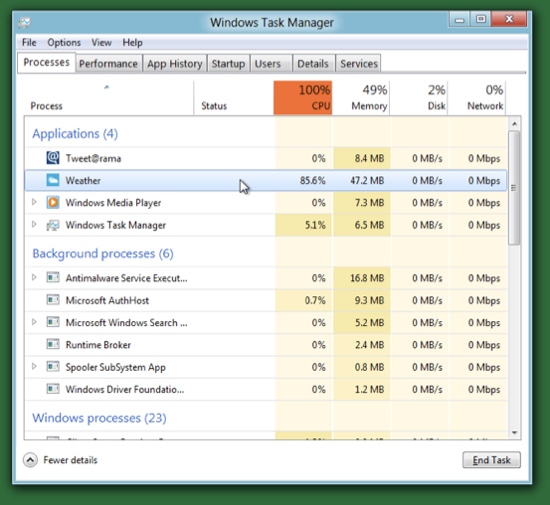Screen dimensions: 550x505
Task: Expand the Spooler SubSystem App row
Action: pos(34,366)
